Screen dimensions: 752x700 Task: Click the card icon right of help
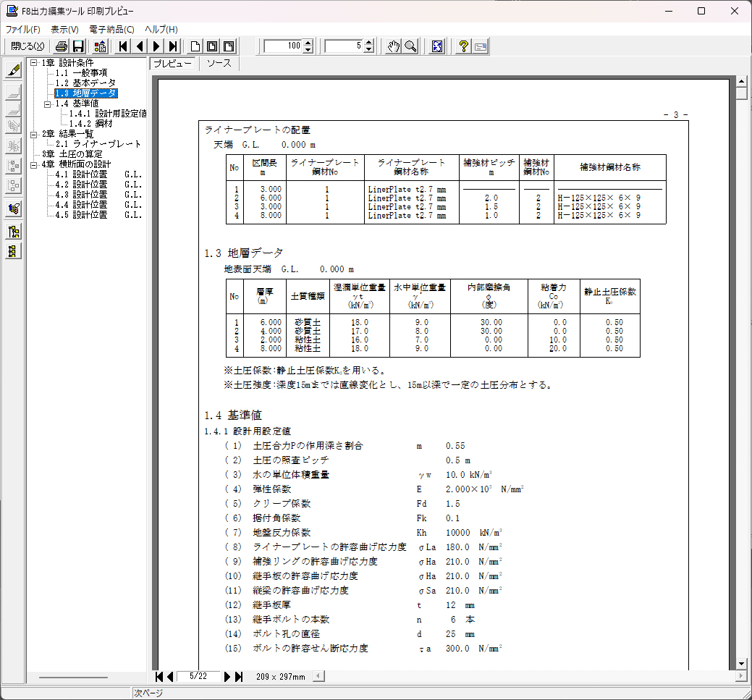tap(481, 46)
